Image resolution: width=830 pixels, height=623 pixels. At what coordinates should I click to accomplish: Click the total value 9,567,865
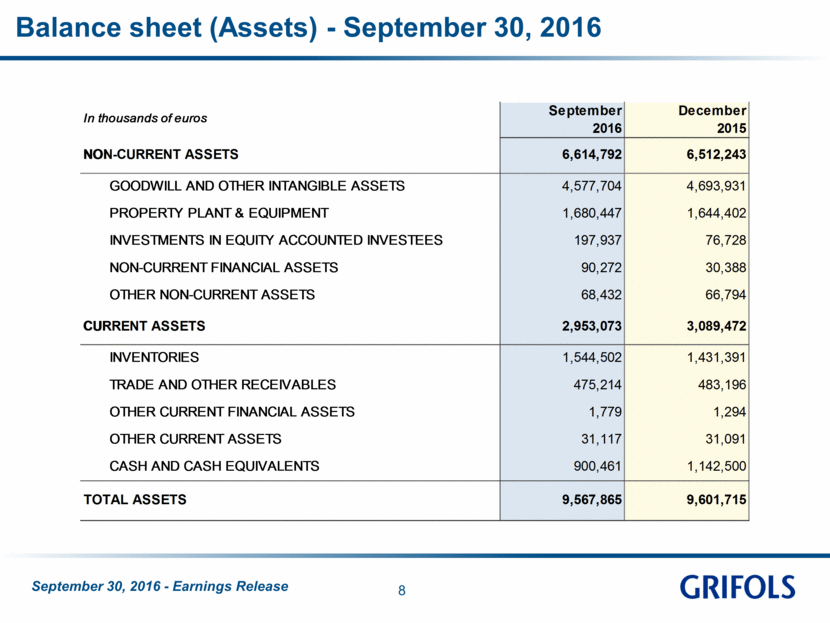pyautogui.click(x=592, y=499)
